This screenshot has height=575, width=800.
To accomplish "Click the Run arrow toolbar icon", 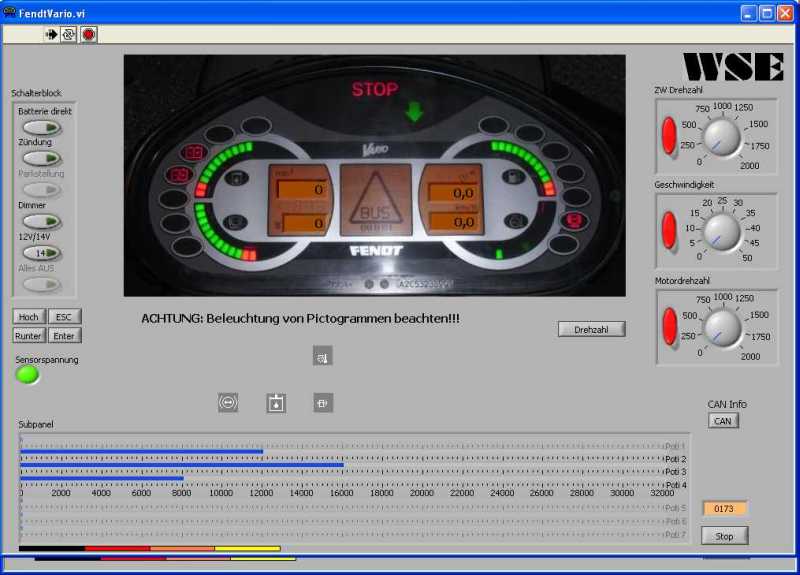I will coord(52,35).
